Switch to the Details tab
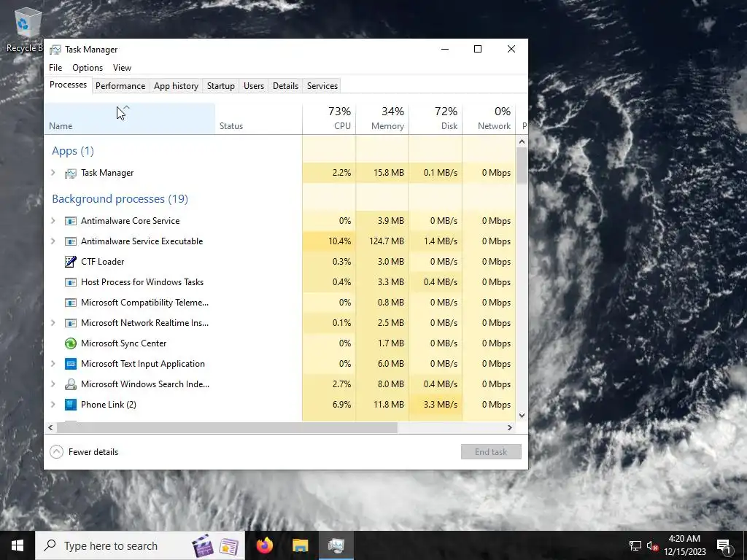The image size is (747, 560). (x=285, y=86)
